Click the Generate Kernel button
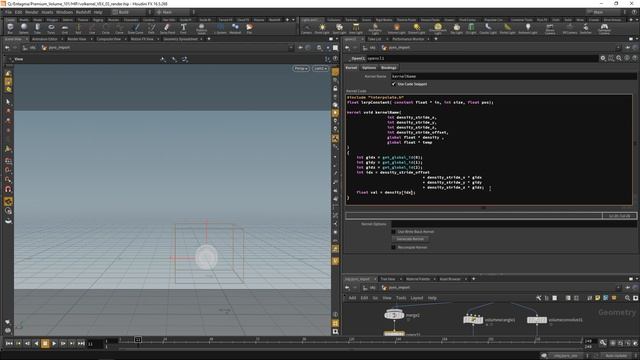Viewport: 640px width, 360px height. 410,239
